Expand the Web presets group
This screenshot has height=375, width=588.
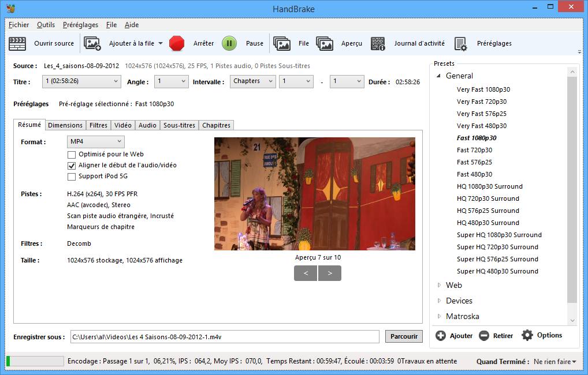pos(439,285)
